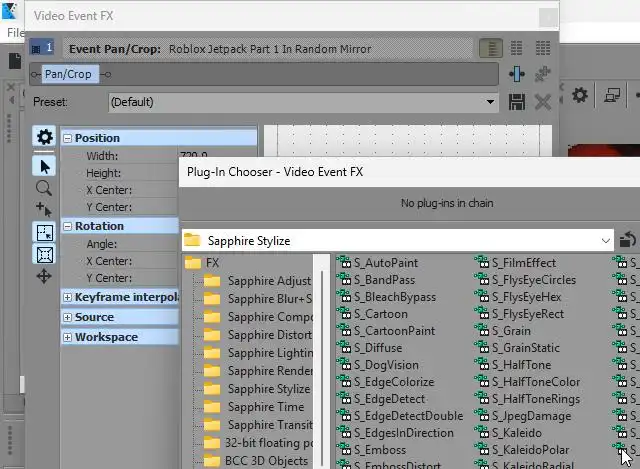Select the S_FlysEyeHex plug-in

pyautogui.click(x=518, y=297)
